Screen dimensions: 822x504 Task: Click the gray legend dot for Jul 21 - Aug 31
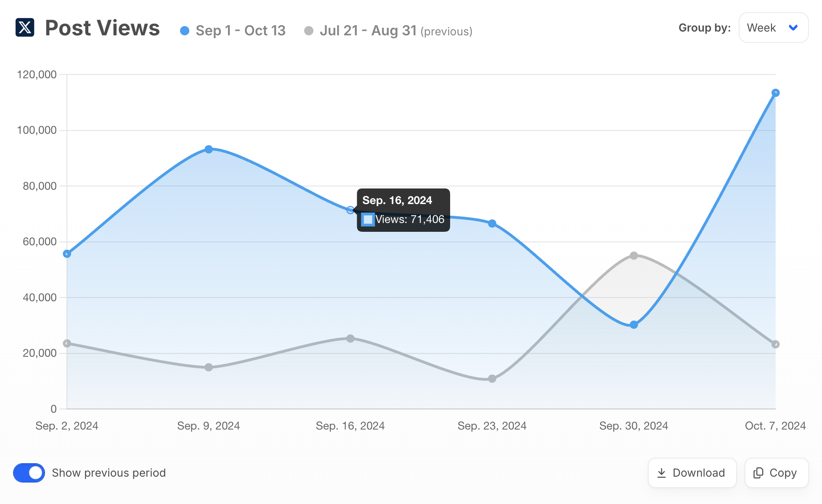(x=310, y=30)
